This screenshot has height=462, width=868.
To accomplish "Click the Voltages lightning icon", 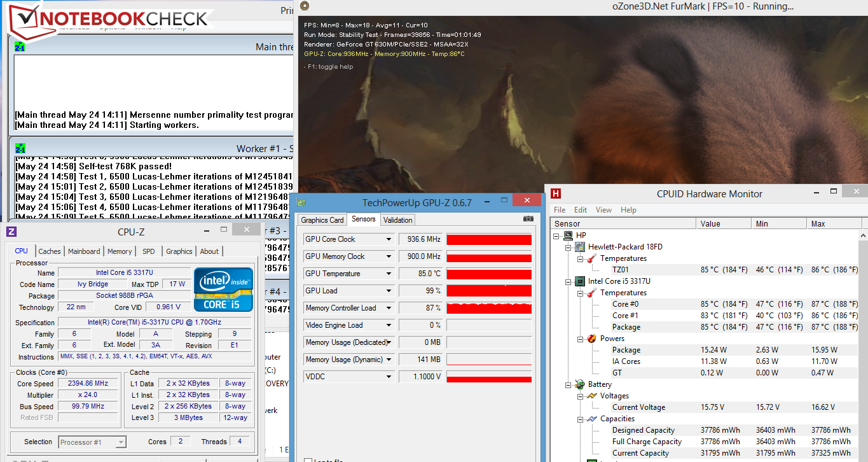I will [x=591, y=396].
